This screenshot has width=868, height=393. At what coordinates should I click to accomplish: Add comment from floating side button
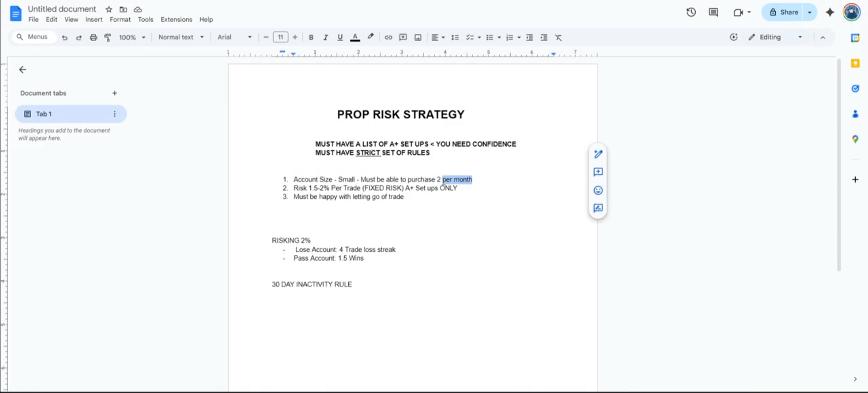[x=598, y=172]
